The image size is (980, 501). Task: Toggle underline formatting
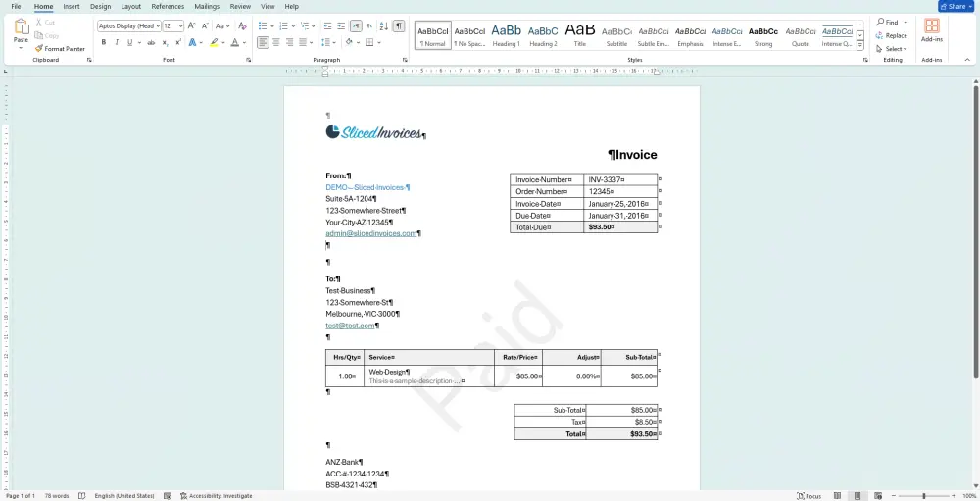129,42
